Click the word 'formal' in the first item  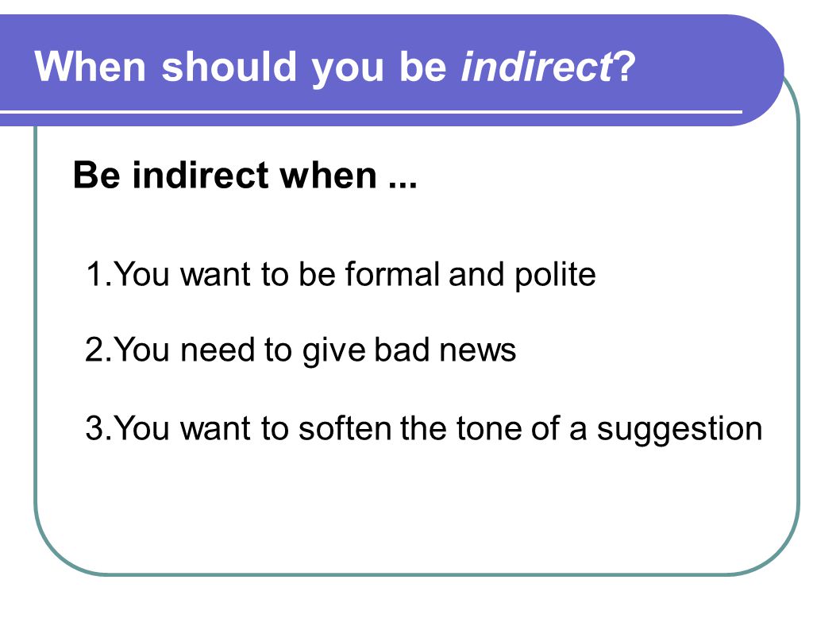(392, 274)
